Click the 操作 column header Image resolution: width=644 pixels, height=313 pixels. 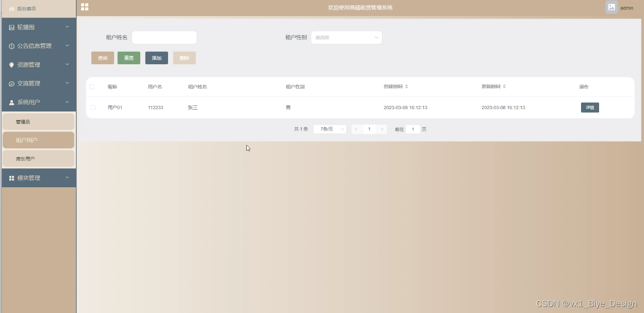click(x=584, y=87)
